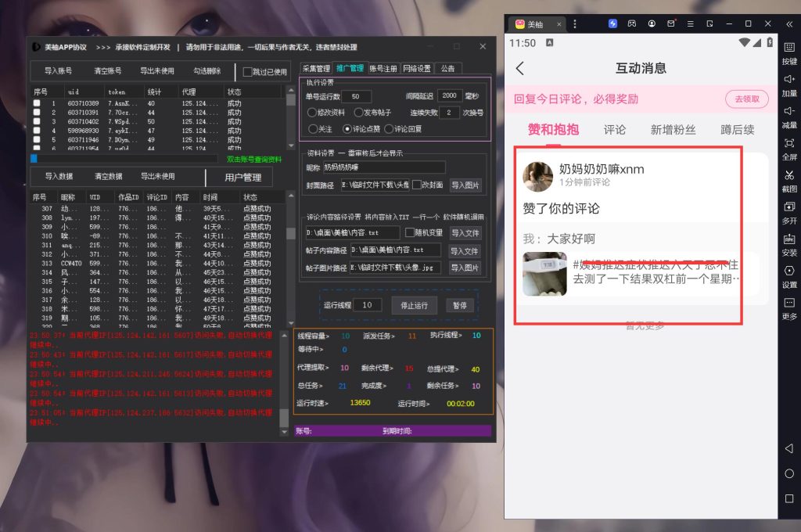This screenshot has width=801, height=532.
Task: Tap the 去领取 reward button
Action: pos(746,99)
